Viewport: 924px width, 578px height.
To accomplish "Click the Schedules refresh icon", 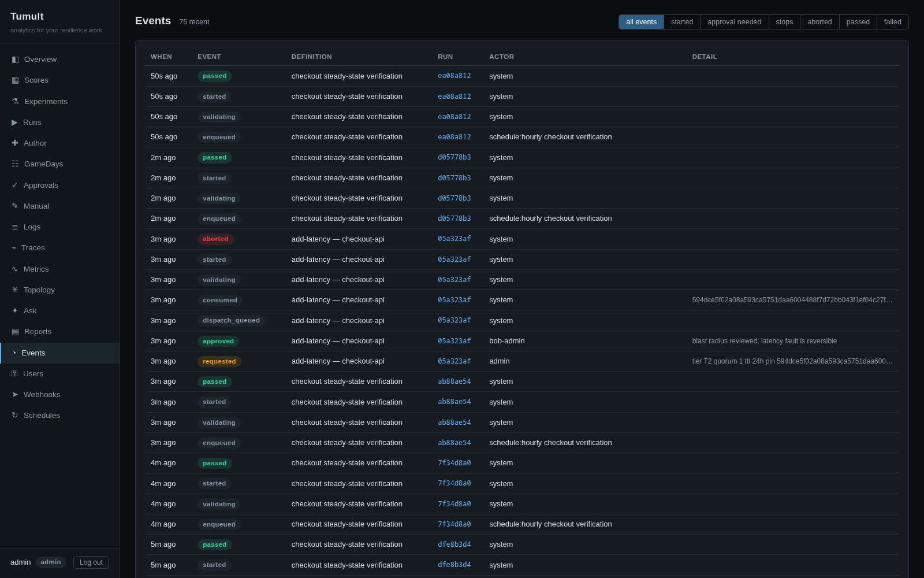I will tap(15, 415).
